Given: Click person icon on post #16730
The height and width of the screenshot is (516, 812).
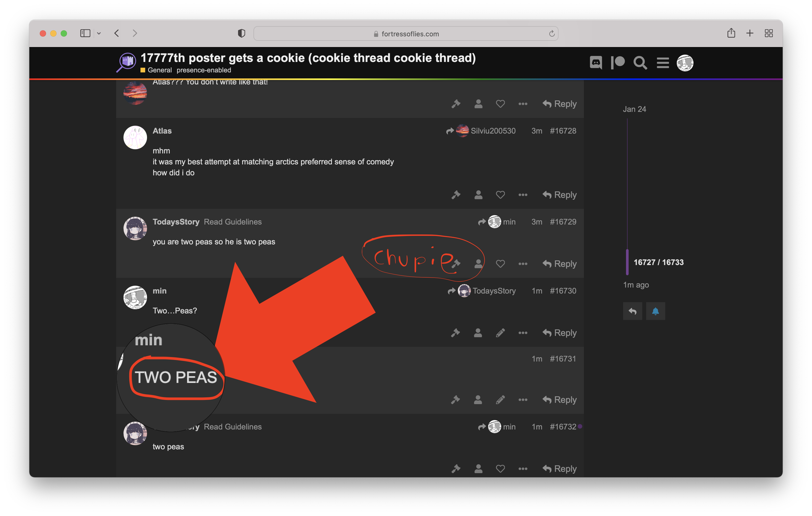Looking at the screenshot, I should pos(478,333).
